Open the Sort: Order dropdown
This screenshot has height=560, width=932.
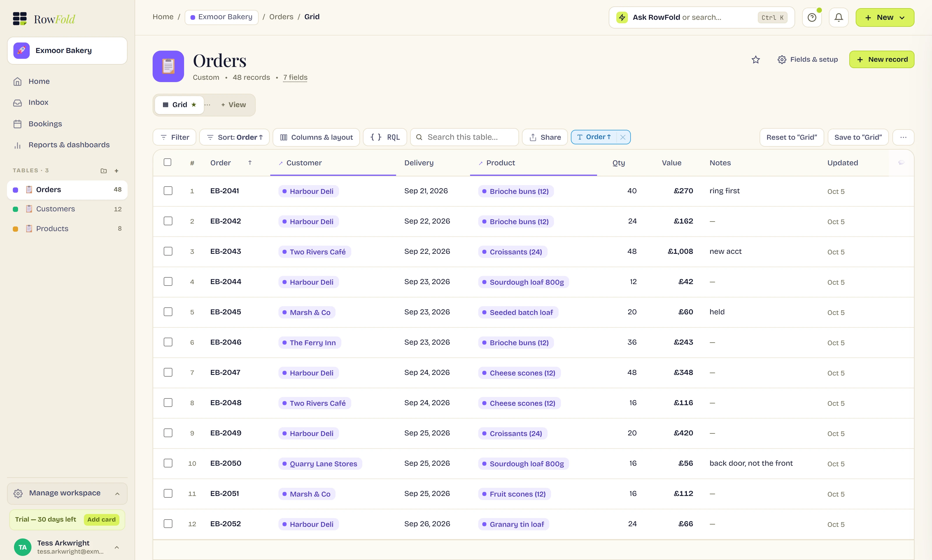234,137
